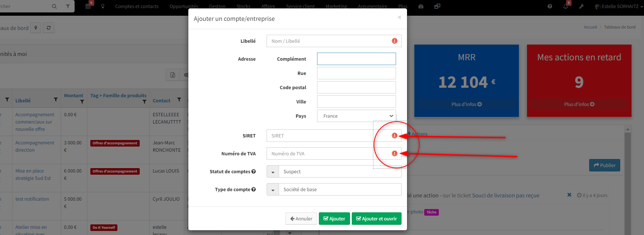Filter the Tag > Famille de produits column
This screenshot has width=644, height=235.
(144, 102)
